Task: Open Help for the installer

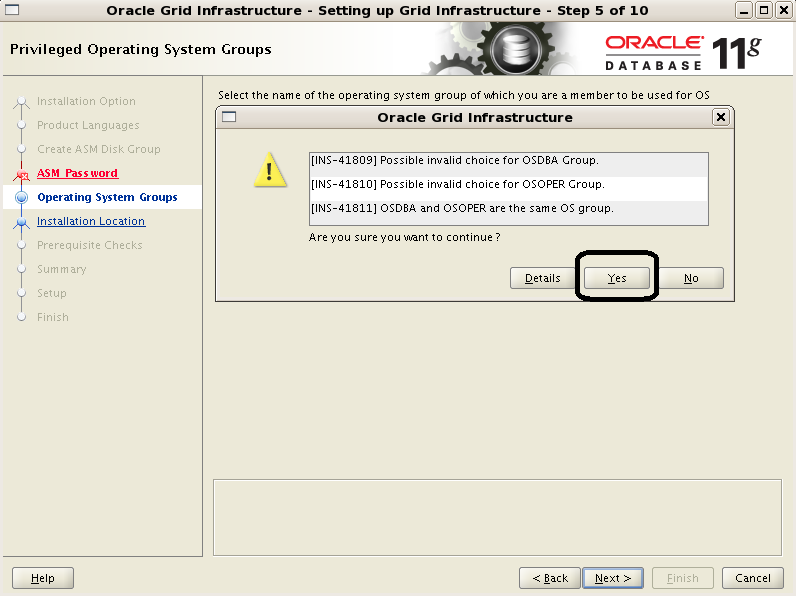Action: coord(43,578)
